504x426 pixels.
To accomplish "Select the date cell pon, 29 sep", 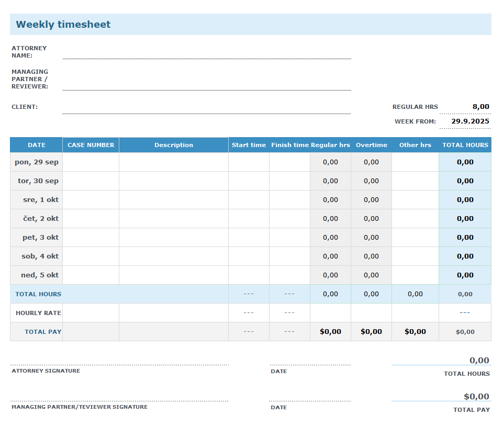I will [36, 162].
